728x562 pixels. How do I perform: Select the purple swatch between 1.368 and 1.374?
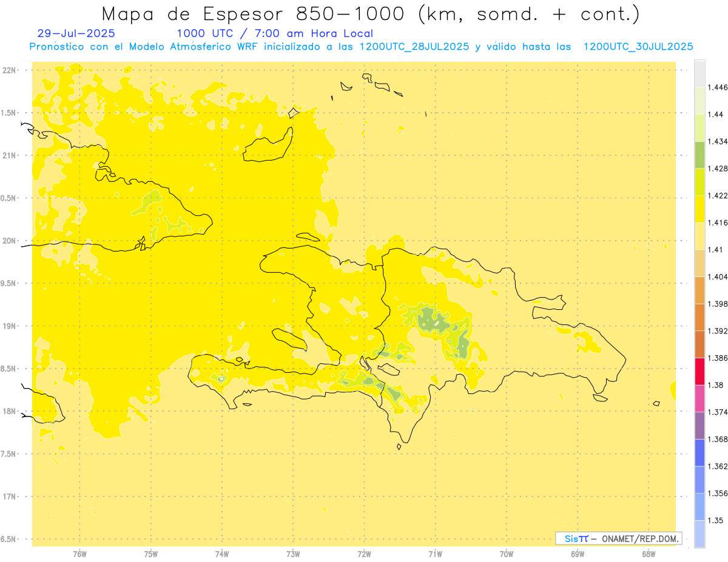click(x=699, y=425)
